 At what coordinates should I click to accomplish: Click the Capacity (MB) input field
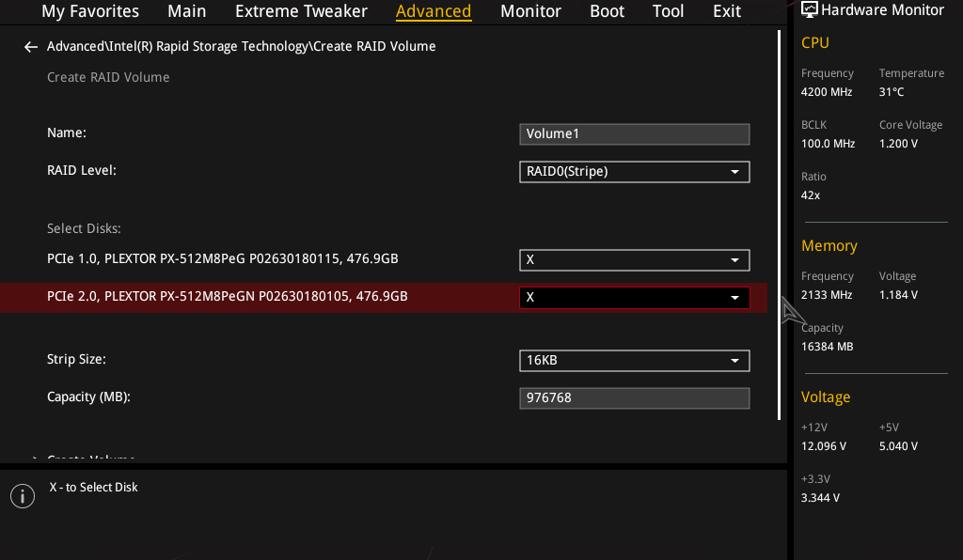[634, 397]
